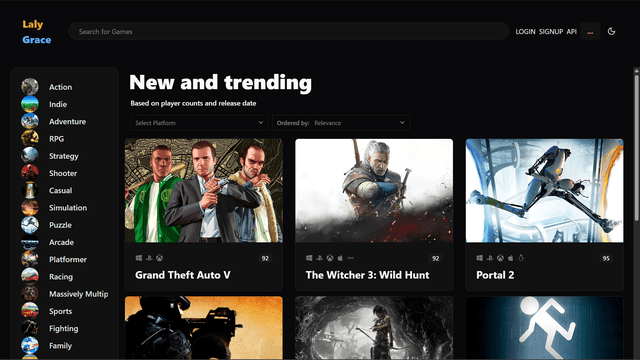Click the Action genre avatar icon
The height and width of the screenshot is (360, 640).
(30, 87)
